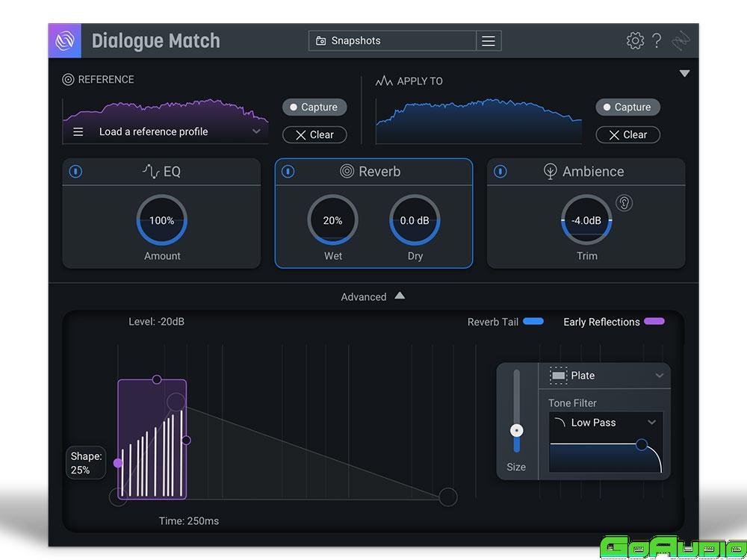Click the EQ curve icon
The width and height of the screenshot is (747, 560).
151,171
